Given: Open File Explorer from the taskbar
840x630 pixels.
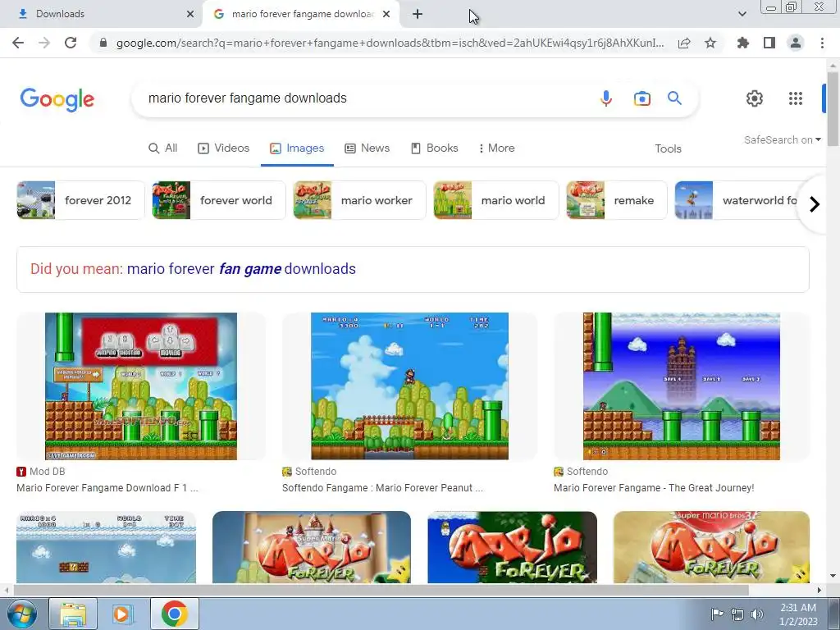Looking at the screenshot, I should click(x=73, y=614).
